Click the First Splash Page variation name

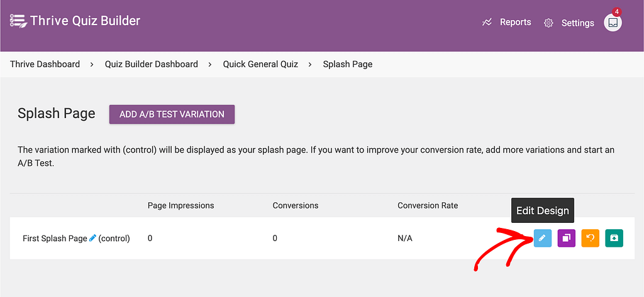point(55,239)
